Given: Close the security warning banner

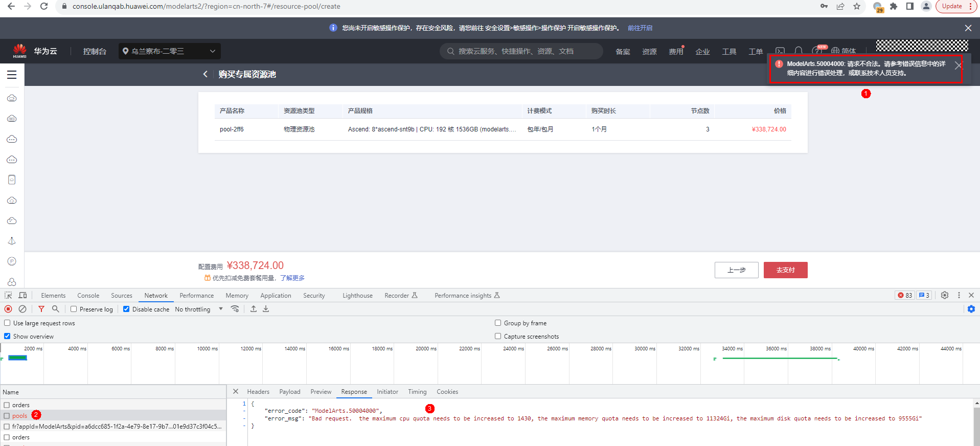Looking at the screenshot, I should 968,28.
